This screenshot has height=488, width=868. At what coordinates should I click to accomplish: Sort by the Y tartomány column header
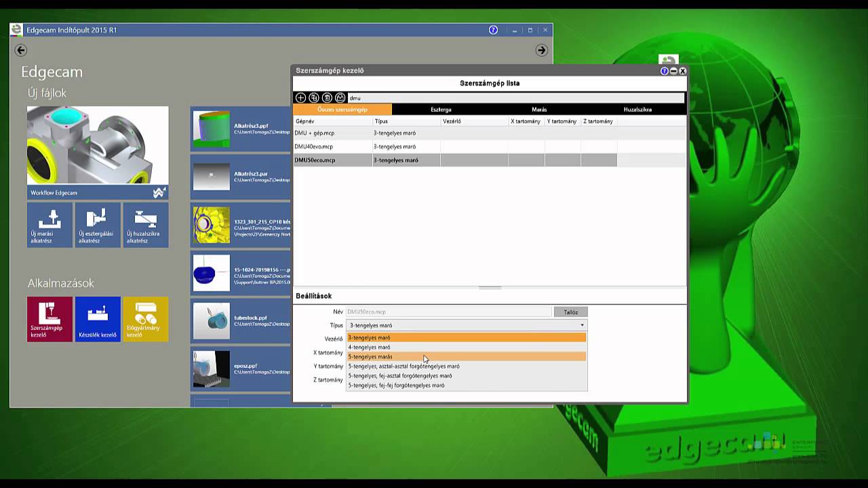tap(562, 121)
